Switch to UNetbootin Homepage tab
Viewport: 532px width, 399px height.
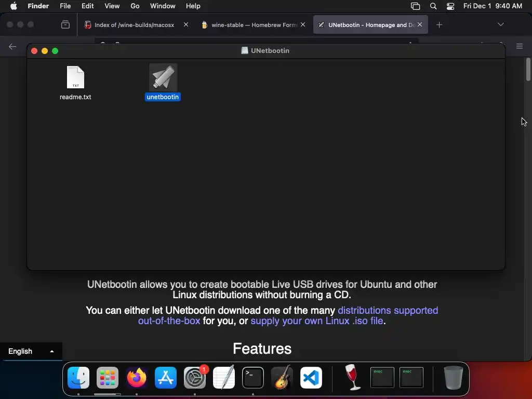click(370, 25)
